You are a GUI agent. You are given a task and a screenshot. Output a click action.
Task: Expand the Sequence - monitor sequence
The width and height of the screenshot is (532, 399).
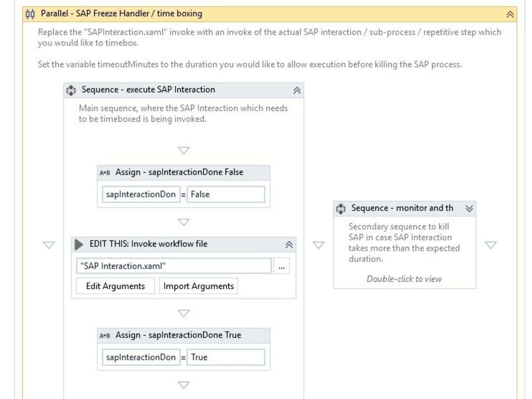coord(469,209)
